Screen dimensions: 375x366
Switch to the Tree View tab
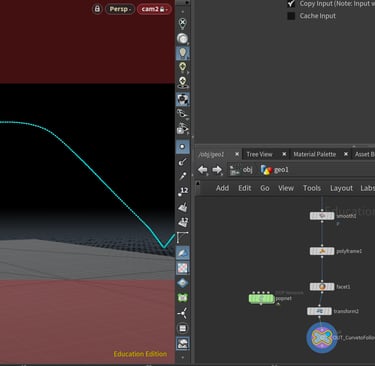tap(259, 154)
